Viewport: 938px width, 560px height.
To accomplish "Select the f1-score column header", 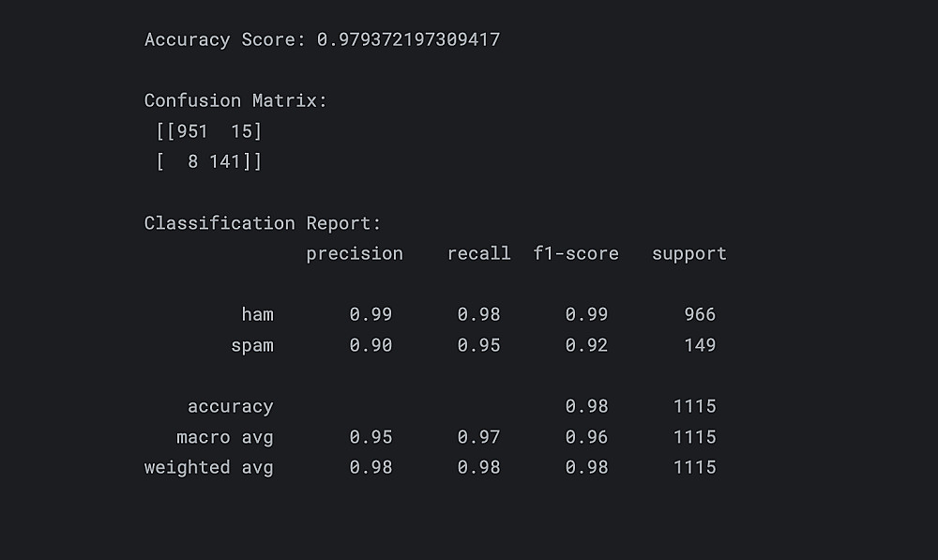I will point(576,253).
